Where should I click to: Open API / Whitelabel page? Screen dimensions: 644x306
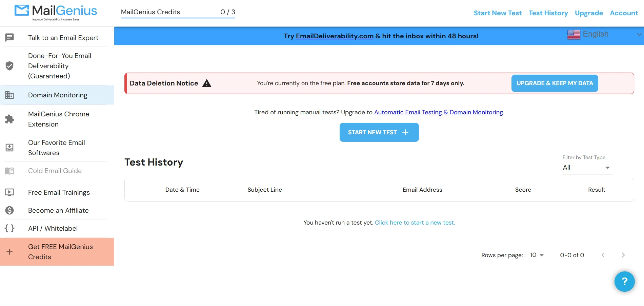tap(57, 228)
